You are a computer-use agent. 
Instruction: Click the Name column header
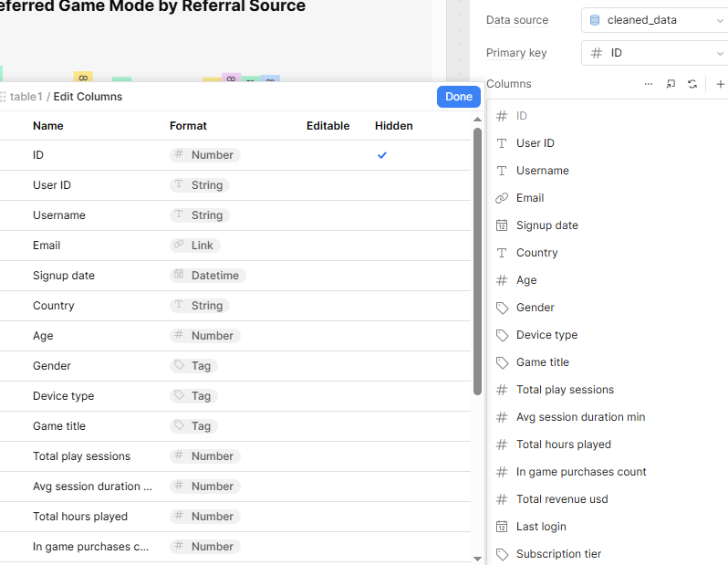click(47, 126)
